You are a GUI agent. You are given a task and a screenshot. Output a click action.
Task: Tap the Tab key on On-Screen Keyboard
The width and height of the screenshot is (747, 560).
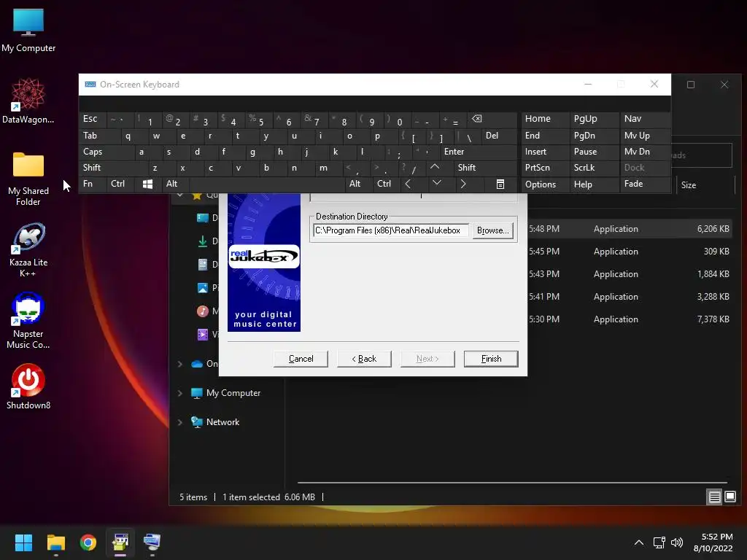pos(99,136)
